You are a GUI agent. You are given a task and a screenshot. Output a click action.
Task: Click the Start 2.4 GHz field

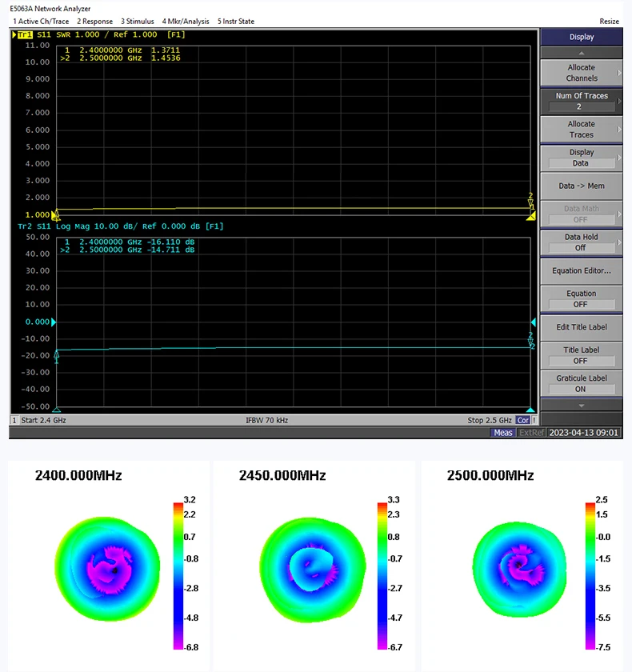pos(43,421)
